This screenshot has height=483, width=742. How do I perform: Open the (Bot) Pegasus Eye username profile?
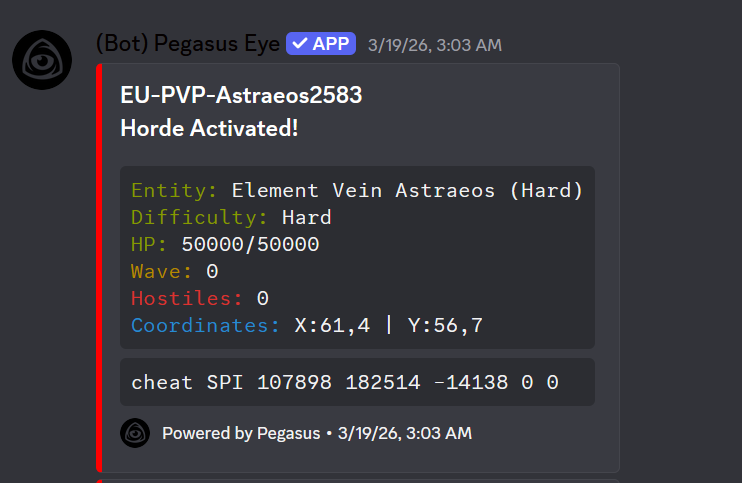coord(186,45)
